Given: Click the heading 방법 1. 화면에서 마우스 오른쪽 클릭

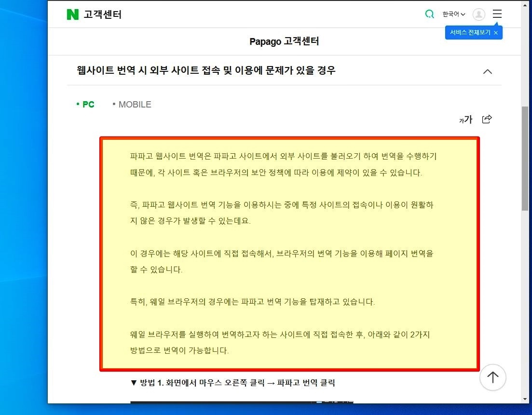Looking at the screenshot, I should [x=233, y=383].
